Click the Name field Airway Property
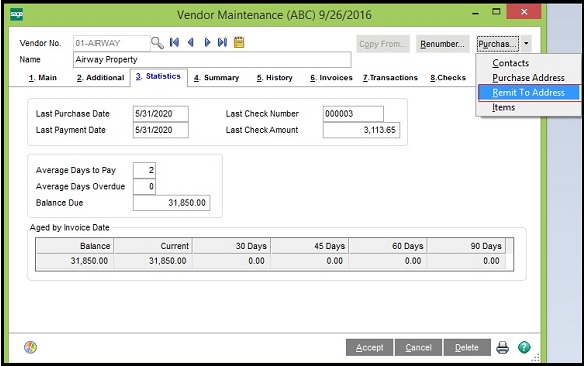 point(212,60)
